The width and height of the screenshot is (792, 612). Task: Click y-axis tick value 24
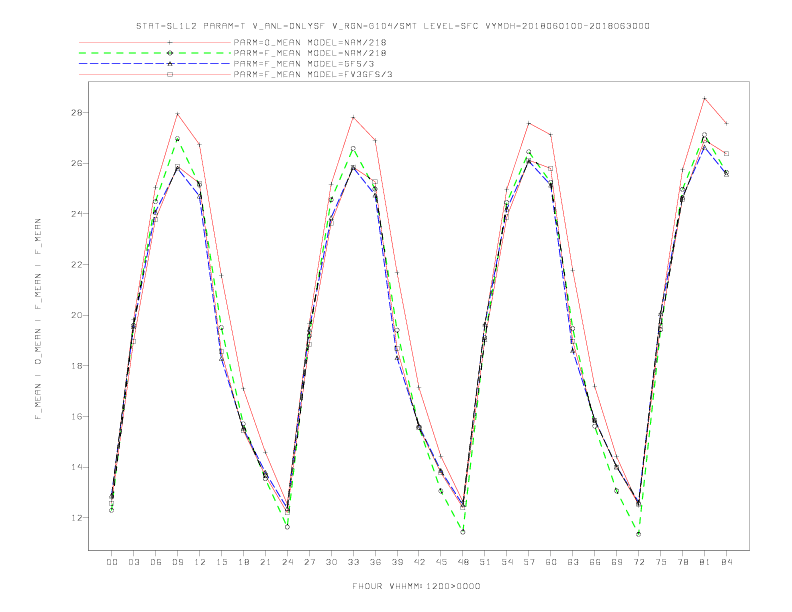[x=76, y=214]
